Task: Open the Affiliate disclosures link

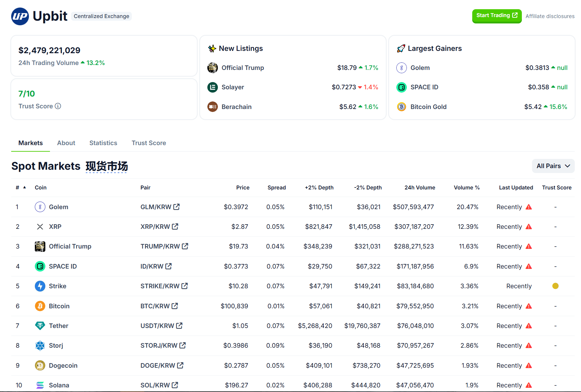Action: (x=550, y=16)
